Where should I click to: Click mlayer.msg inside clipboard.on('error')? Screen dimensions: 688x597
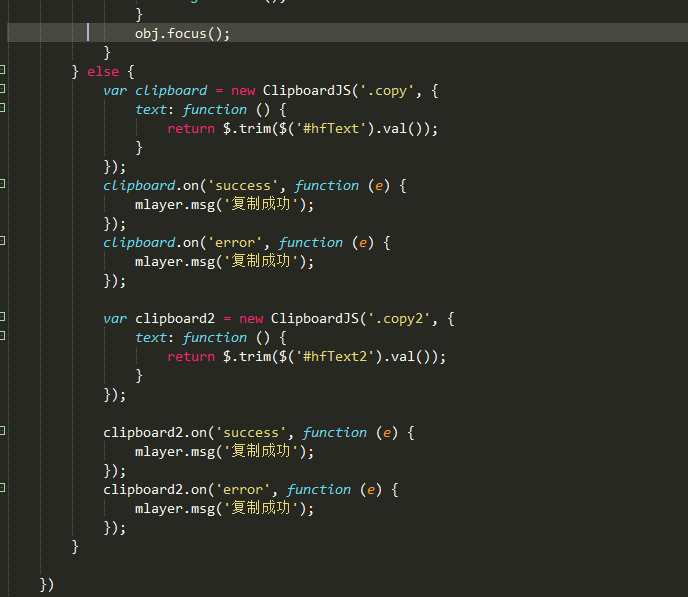tap(175, 262)
